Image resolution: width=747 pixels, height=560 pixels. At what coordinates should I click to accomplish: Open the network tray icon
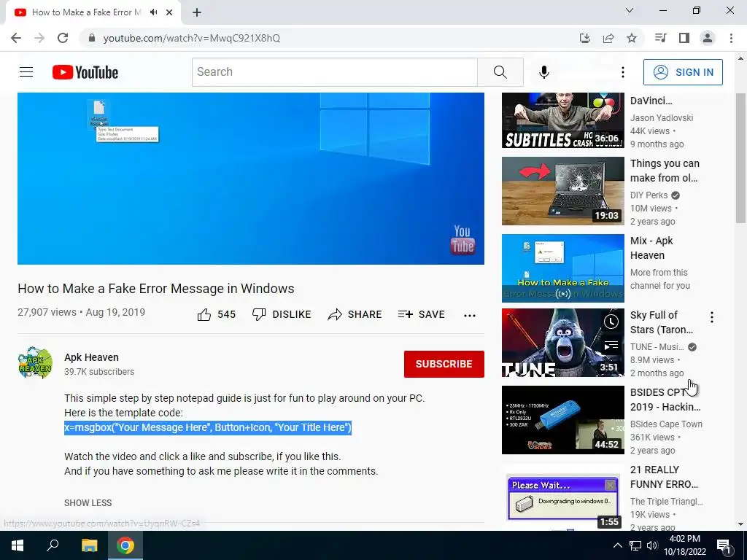click(x=635, y=545)
